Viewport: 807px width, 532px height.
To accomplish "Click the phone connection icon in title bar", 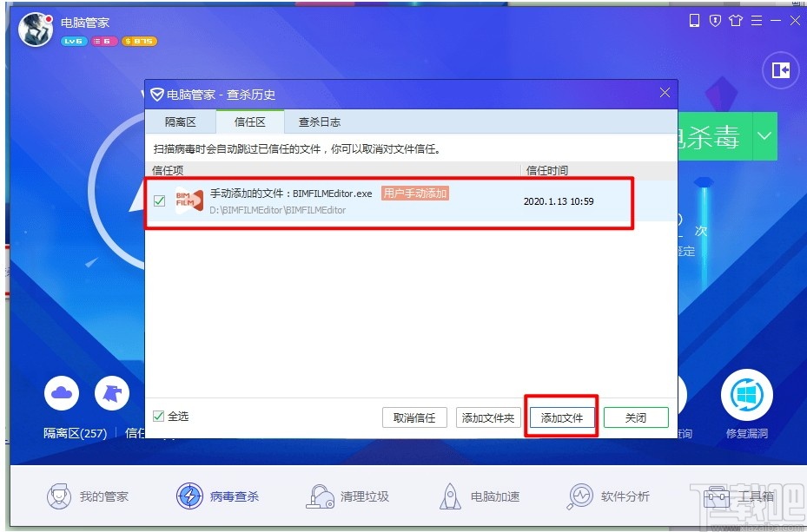I will click(693, 20).
